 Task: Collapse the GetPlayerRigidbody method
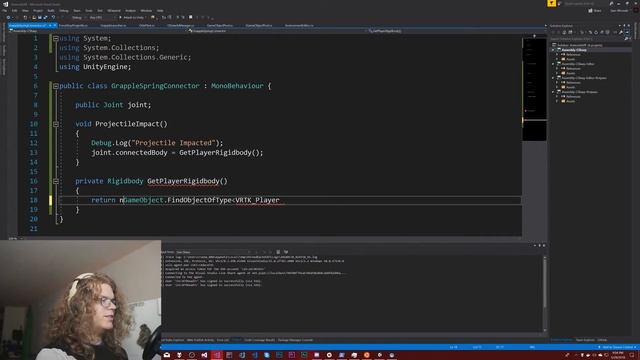[56, 181]
